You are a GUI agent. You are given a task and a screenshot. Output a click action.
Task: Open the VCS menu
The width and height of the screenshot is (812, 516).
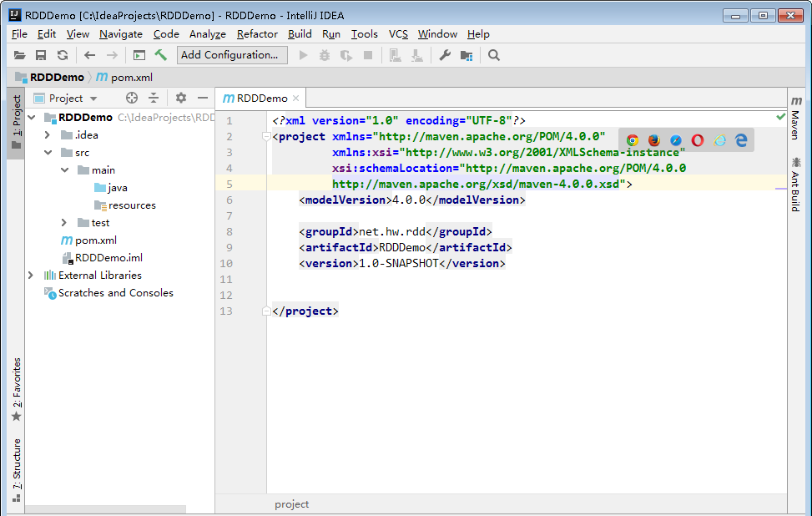click(x=398, y=34)
